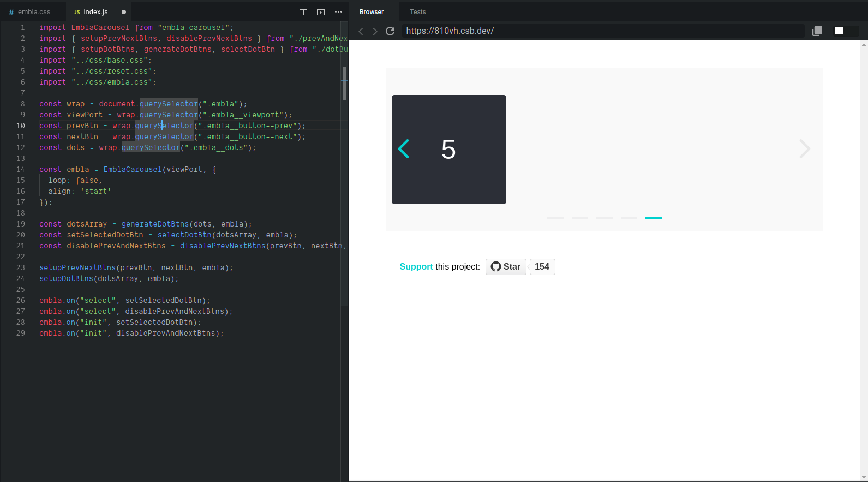Click the URL address field
The width and height of the screenshot is (868, 482).
click(x=603, y=31)
